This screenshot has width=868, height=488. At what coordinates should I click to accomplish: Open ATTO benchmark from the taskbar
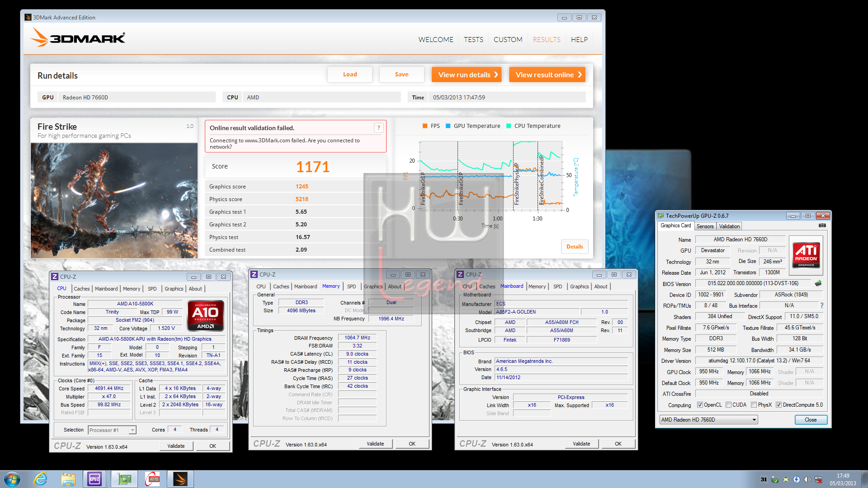click(152, 479)
